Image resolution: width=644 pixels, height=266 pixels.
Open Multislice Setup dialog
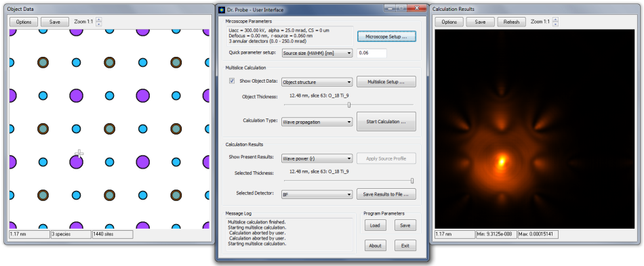pyautogui.click(x=386, y=82)
